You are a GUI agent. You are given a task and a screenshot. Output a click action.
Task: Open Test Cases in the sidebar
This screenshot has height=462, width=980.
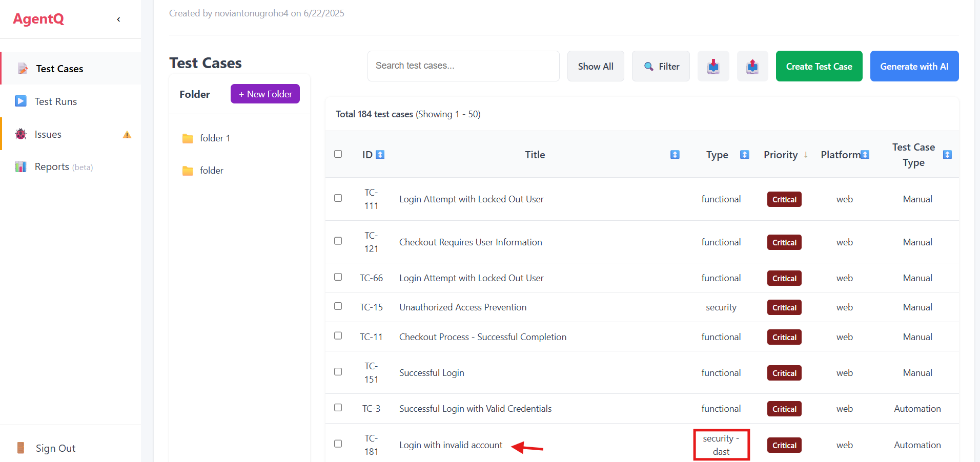pyautogui.click(x=59, y=69)
